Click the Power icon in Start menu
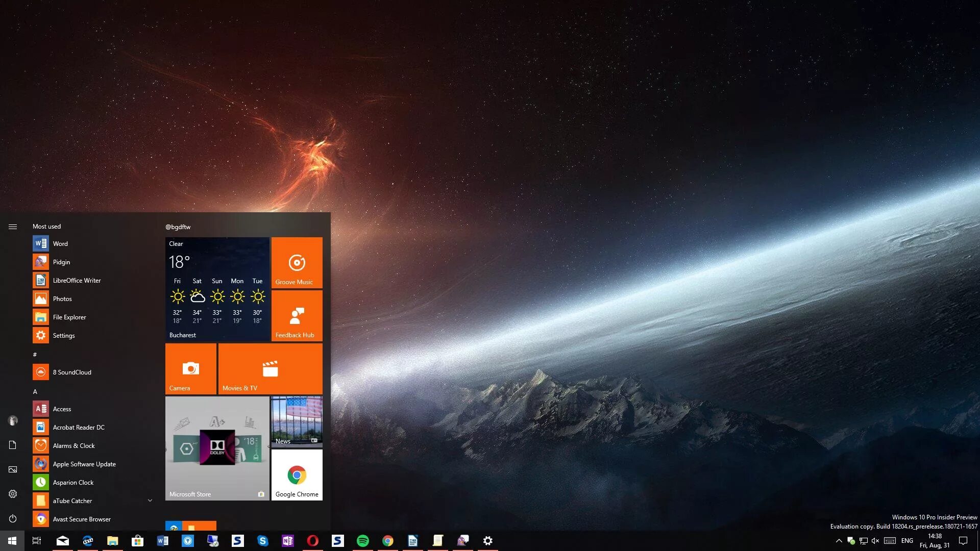 tap(13, 518)
